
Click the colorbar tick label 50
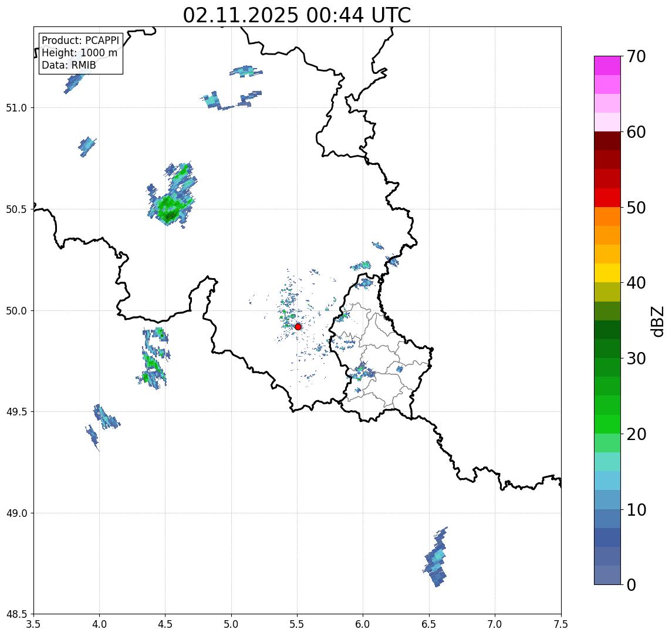coord(636,208)
